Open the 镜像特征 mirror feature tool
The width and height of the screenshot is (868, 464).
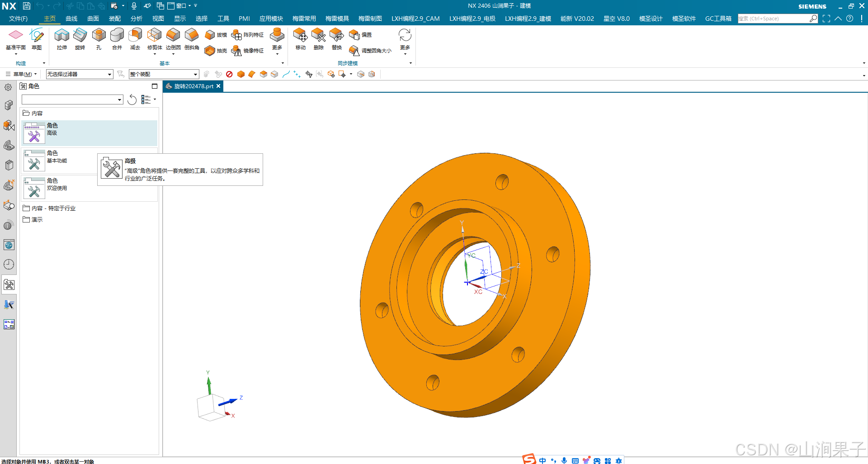(x=247, y=51)
